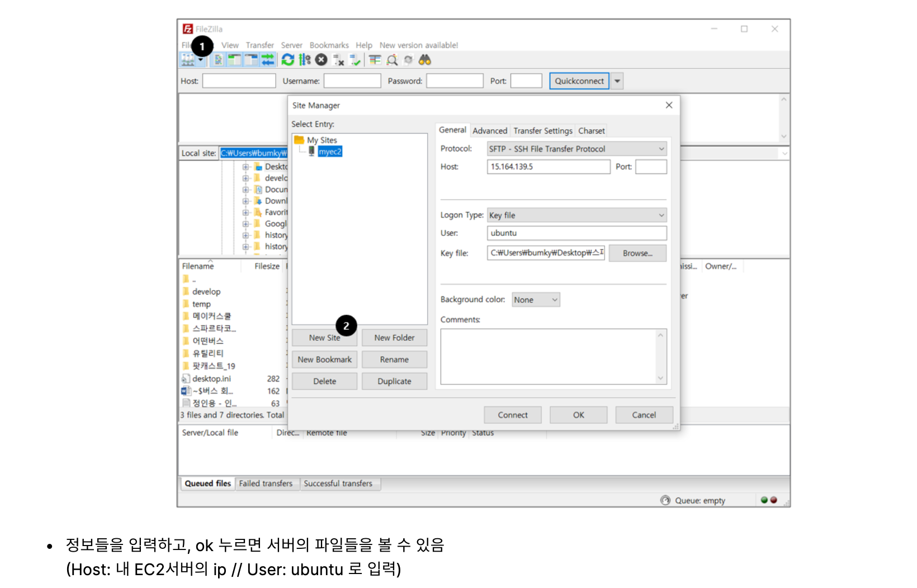Toggle directory comparison magnifier icon
The width and height of the screenshot is (917, 588).
click(392, 60)
